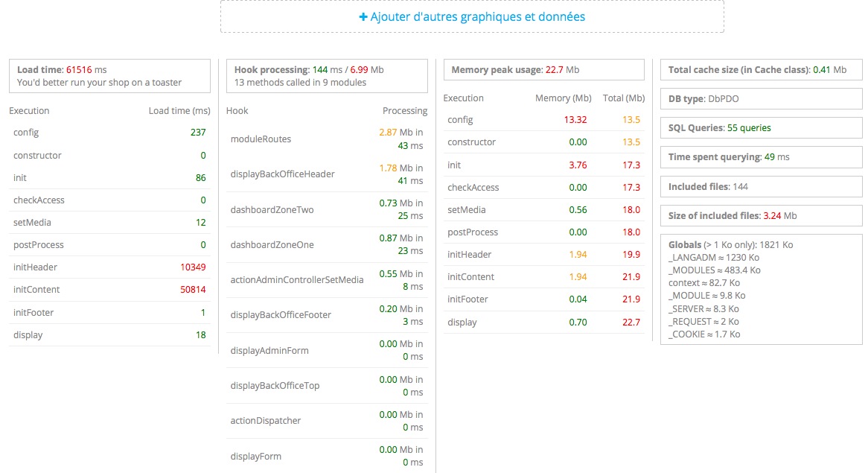Image resolution: width=868 pixels, height=473 pixels.
Task: Click the config load time 237
Action: (x=197, y=133)
